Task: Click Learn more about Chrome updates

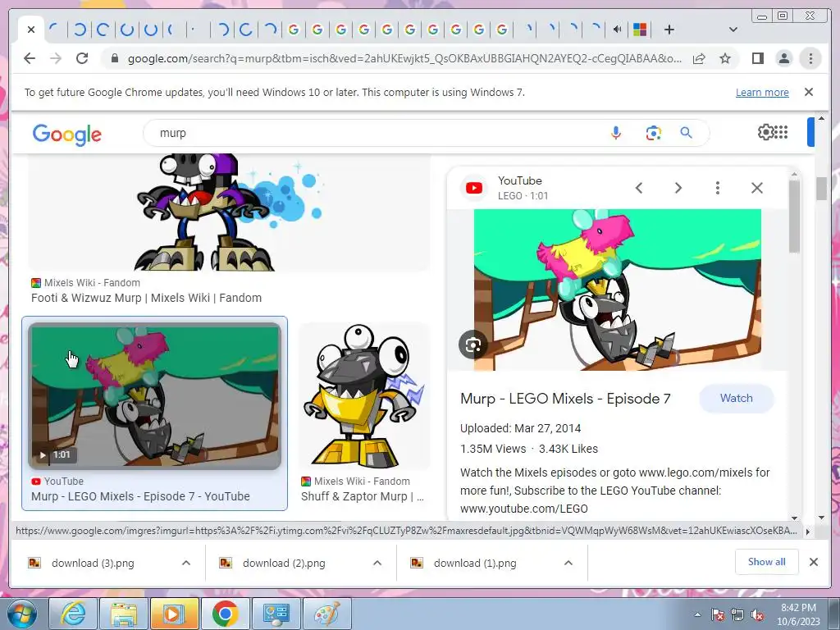Action: click(762, 93)
